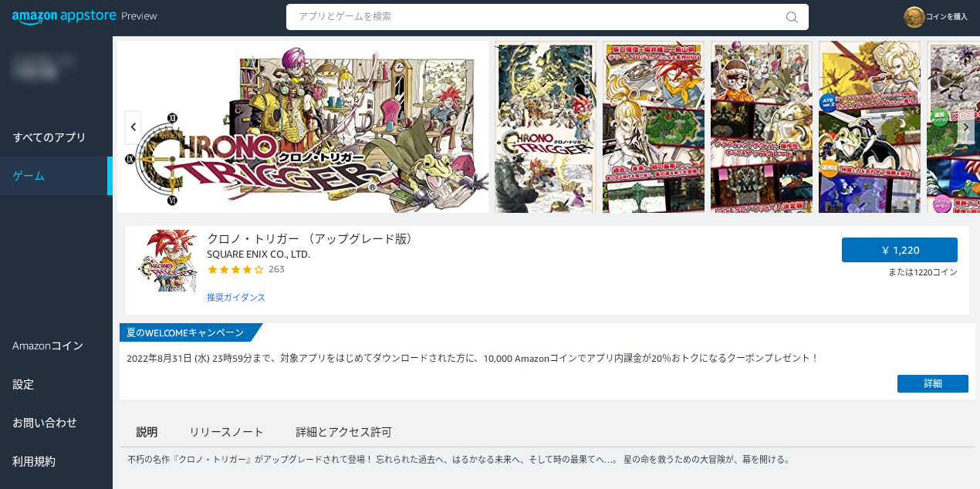Screen dimensions: 980x489
Task: Click the または1220コイン text
Action: [923, 271]
